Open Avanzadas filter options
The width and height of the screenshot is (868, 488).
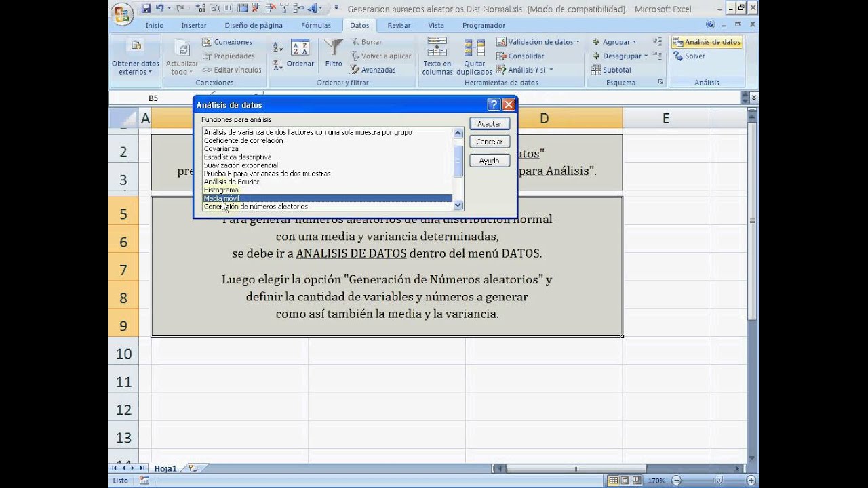pyautogui.click(x=373, y=70)
